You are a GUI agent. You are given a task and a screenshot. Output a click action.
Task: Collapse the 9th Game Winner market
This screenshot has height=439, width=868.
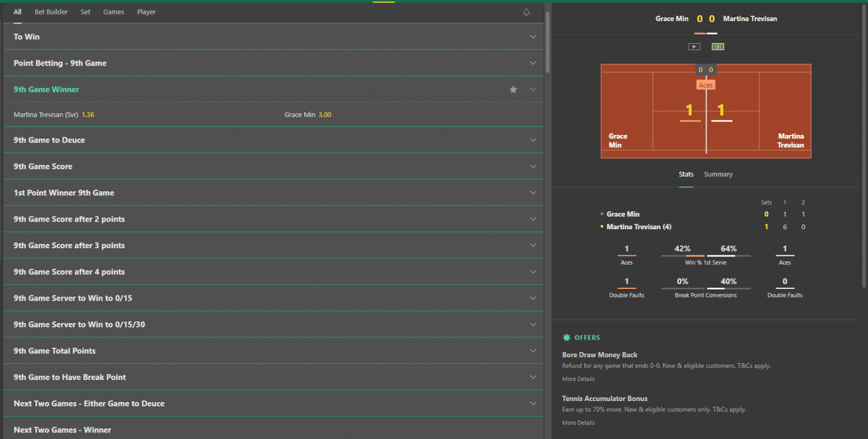533,89
